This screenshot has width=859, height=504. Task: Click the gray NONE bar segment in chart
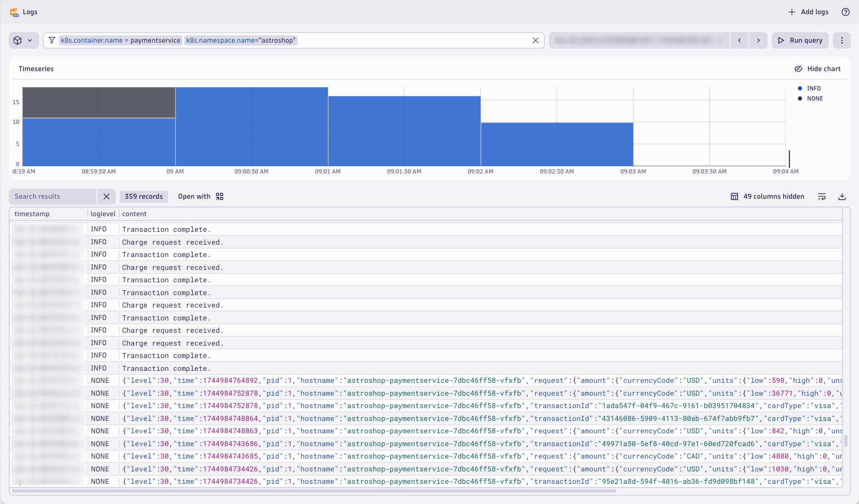[x=99, y=102]
